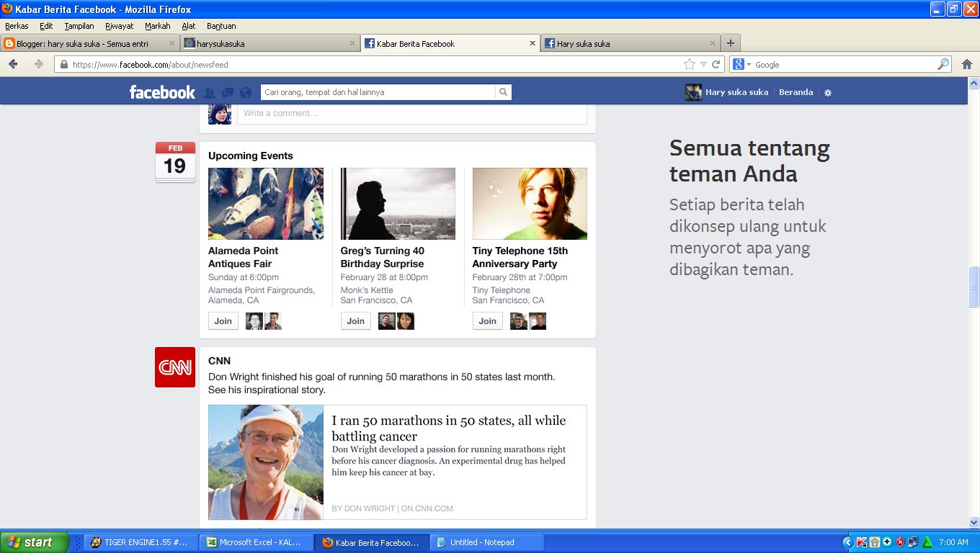Click the house icon in system tray
The image size is (980, 553).
point(874,542)
